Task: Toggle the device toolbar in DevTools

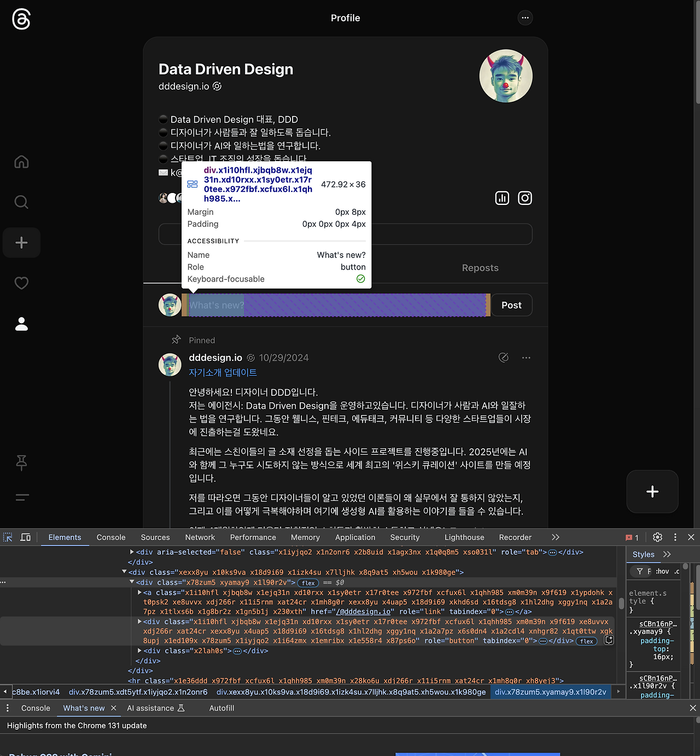Action: [x=25, y=537]
